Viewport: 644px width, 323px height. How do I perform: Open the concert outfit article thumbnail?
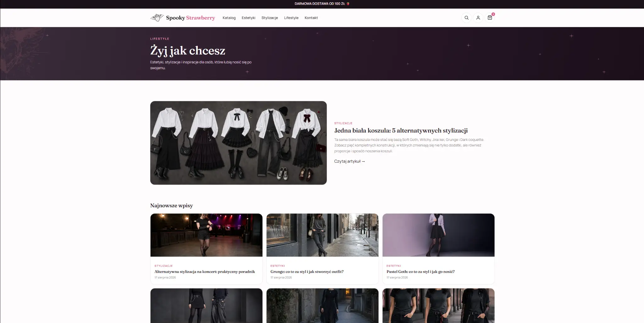pyautogui.click(x=206, y=235)
